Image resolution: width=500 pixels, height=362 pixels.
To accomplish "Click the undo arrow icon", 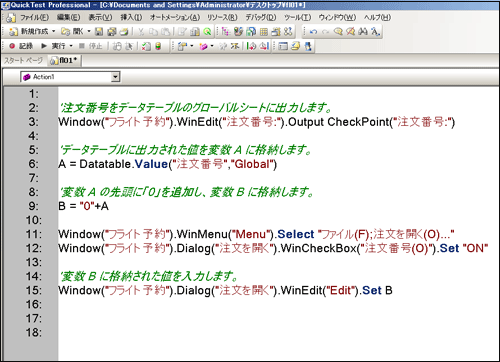I will 313,32.
